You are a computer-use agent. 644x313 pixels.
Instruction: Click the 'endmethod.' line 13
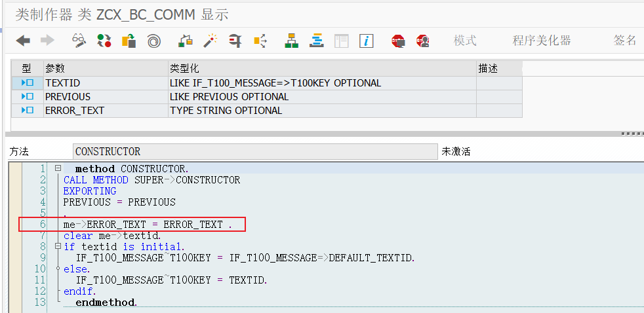106,303
